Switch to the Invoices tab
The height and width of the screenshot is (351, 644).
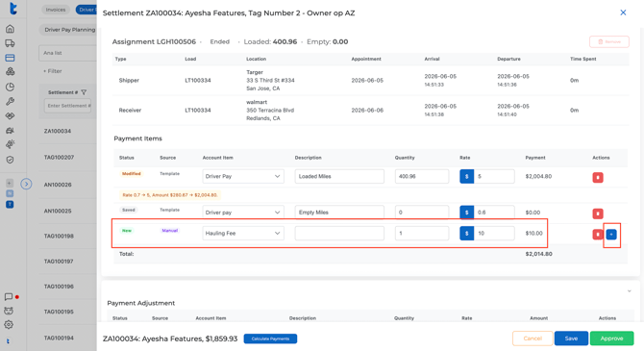tap(56, 10)
